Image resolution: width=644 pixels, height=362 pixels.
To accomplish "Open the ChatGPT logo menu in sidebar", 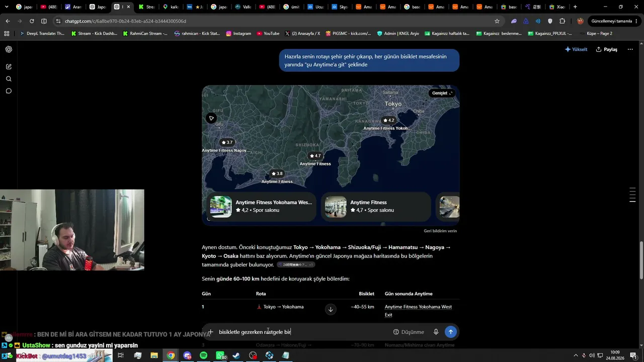I will coord(9,49).
